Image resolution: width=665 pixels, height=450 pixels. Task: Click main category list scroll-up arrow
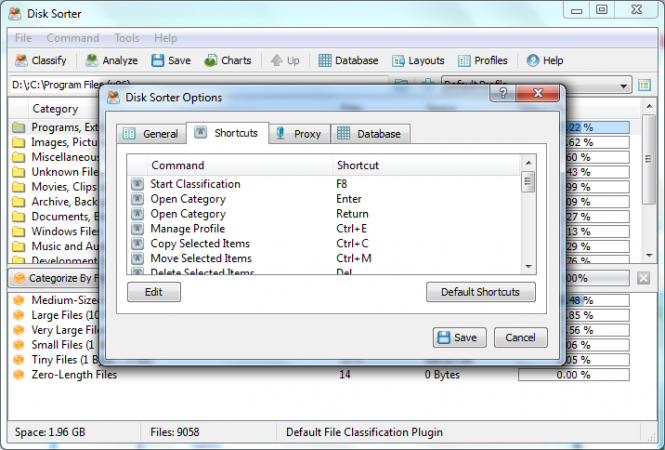[649, 106]
